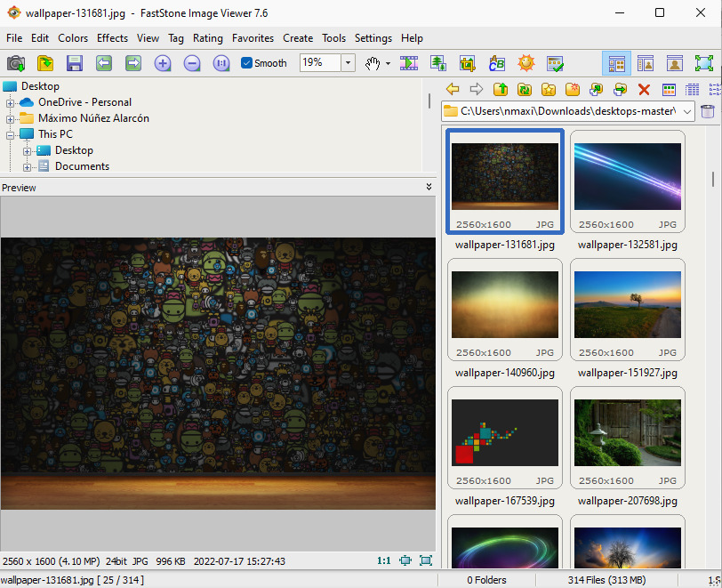Click the Zoom Out magnifier icon

(x=192, y=63)
